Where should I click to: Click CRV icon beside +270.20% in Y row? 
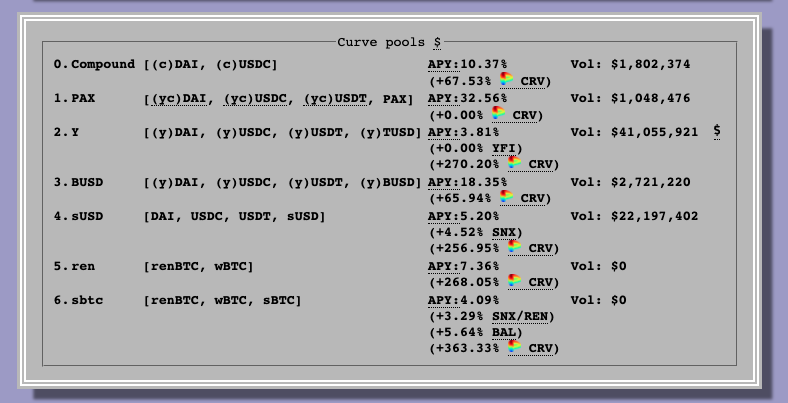(515, 163)
